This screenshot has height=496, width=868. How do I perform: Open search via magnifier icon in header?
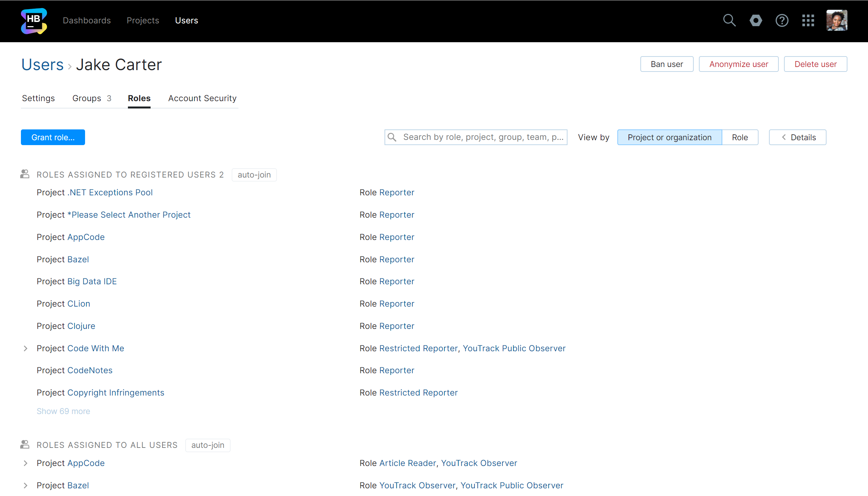729,21
